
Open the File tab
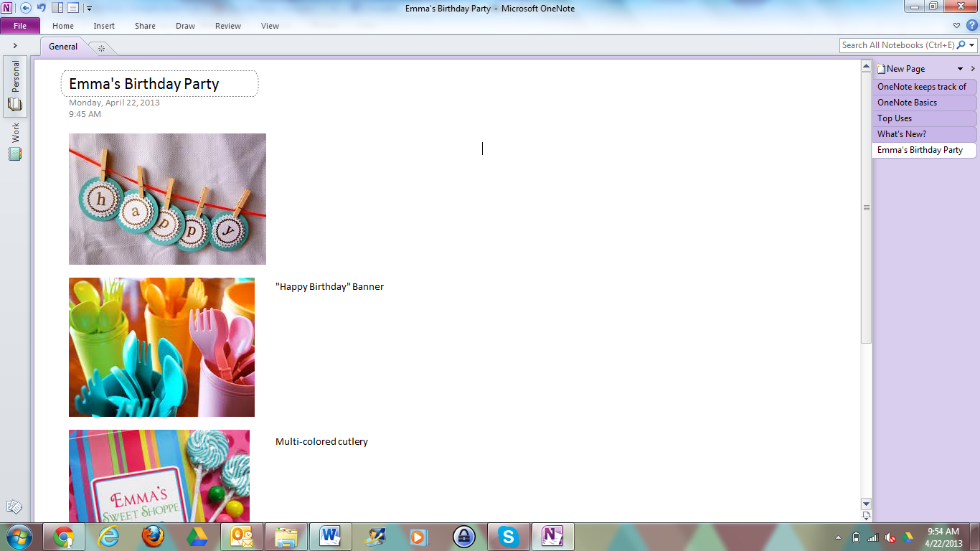point(20,26)
